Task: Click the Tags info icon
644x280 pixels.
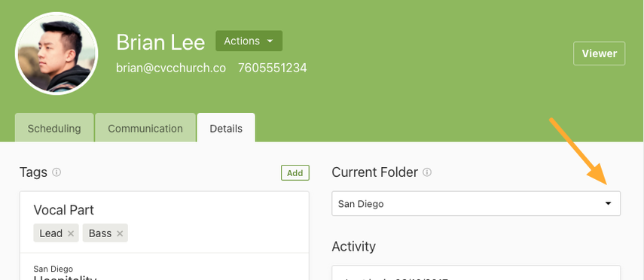Action: tap(56, 172)
